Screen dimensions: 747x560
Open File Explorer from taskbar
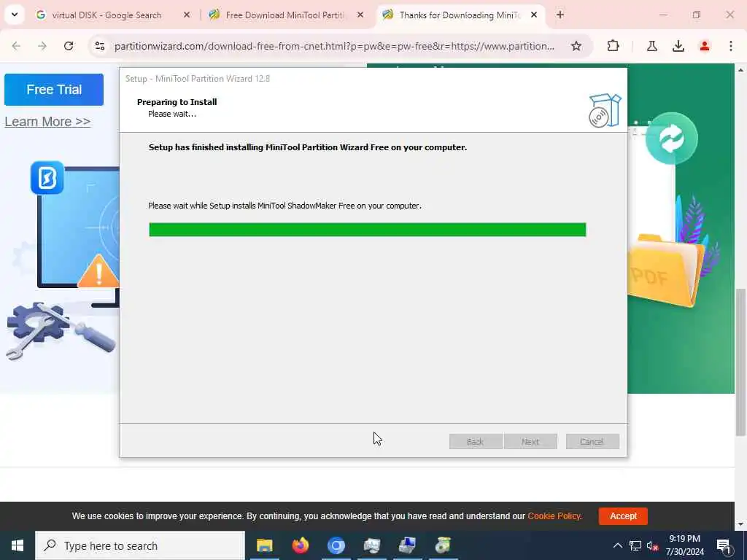264,545
